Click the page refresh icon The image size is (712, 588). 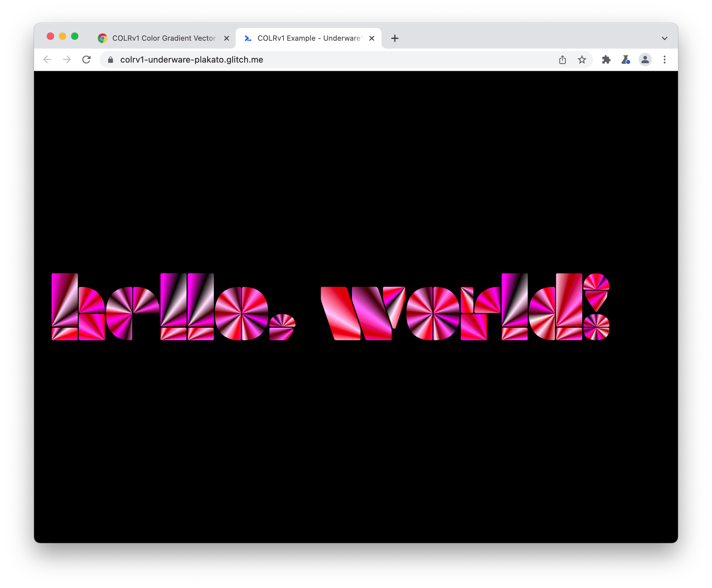(87, 59)
